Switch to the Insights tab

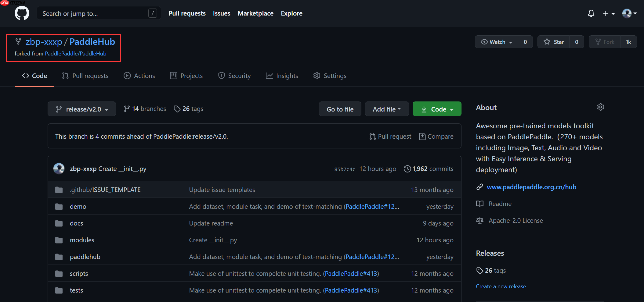pyautogui.click(x=282, y=76)
